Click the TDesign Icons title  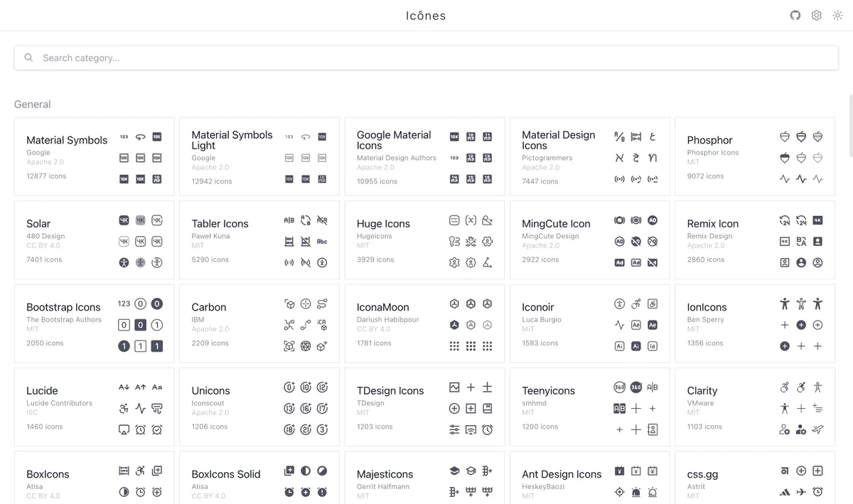390,390
